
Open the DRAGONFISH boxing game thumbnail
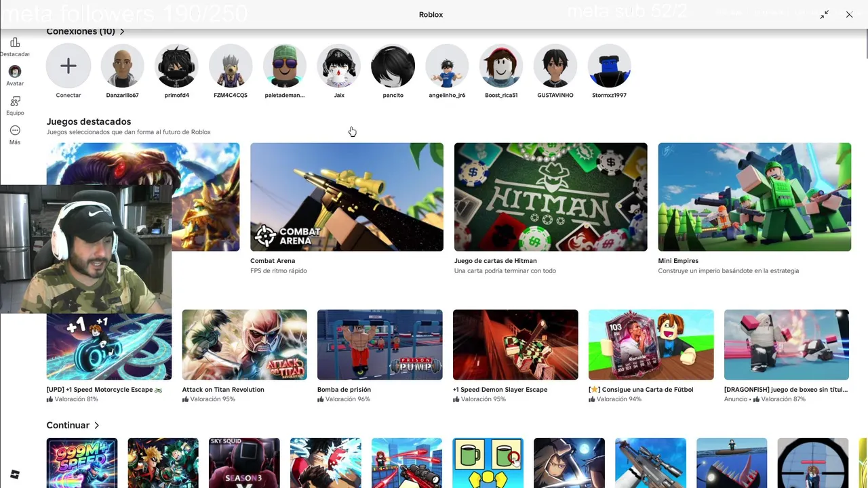[x=787, y=344]
